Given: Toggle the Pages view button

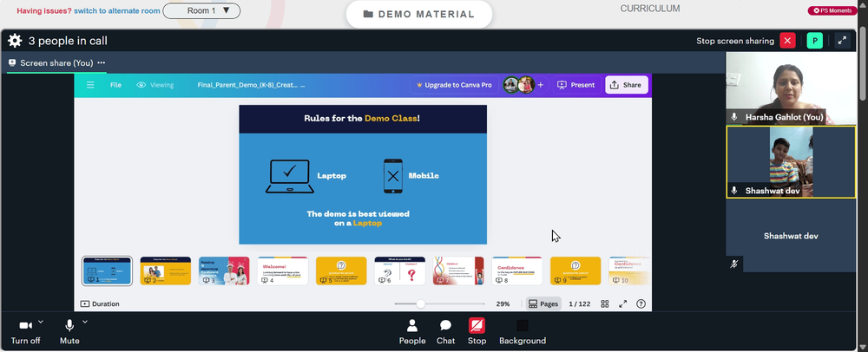Looking at the screenshot, I should [x=543, y=304].
